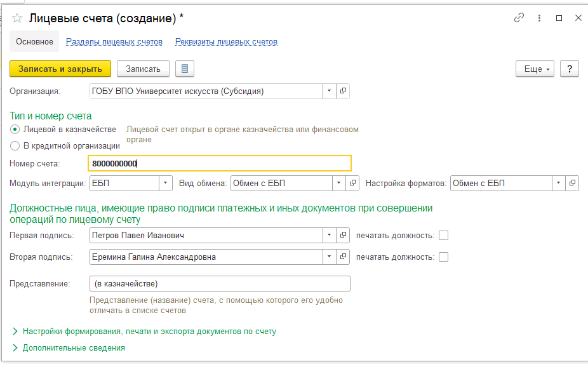Click Записать и закрыть button
588x369 pixels.
click(60, 69)
